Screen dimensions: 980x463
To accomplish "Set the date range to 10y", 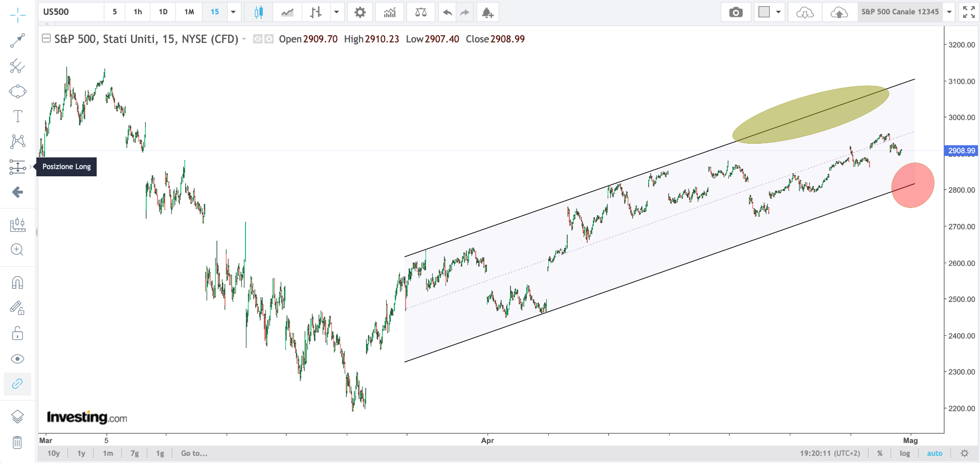I will click(x=54, y=453).
